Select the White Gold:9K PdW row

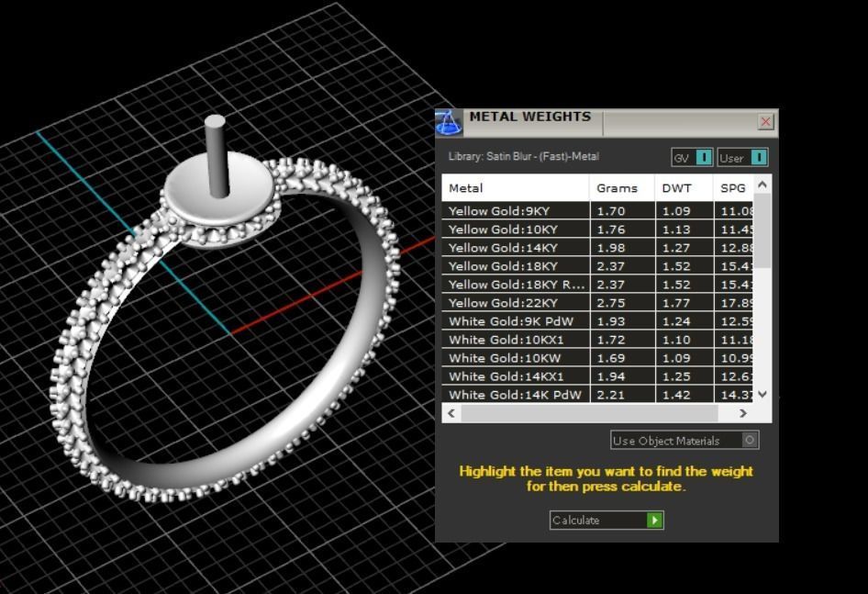coord(597,320)
